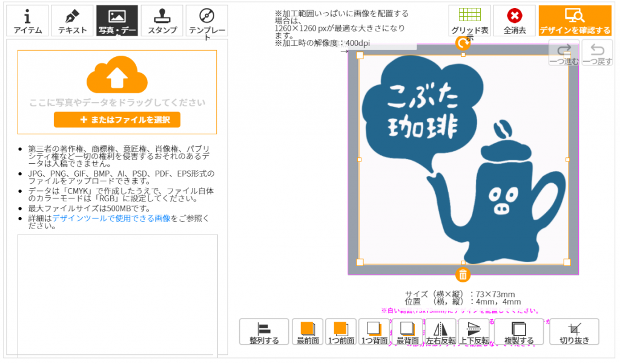Click the bottom-right resize handle of image
620x364 pixels.
click(x=567, y=262)
